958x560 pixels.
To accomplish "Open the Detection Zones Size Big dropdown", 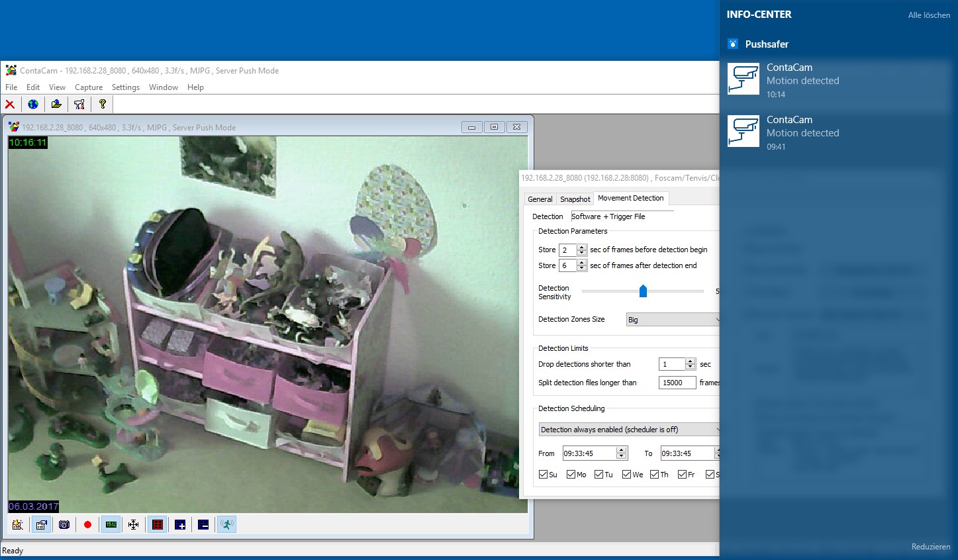I will pos(672,320).
